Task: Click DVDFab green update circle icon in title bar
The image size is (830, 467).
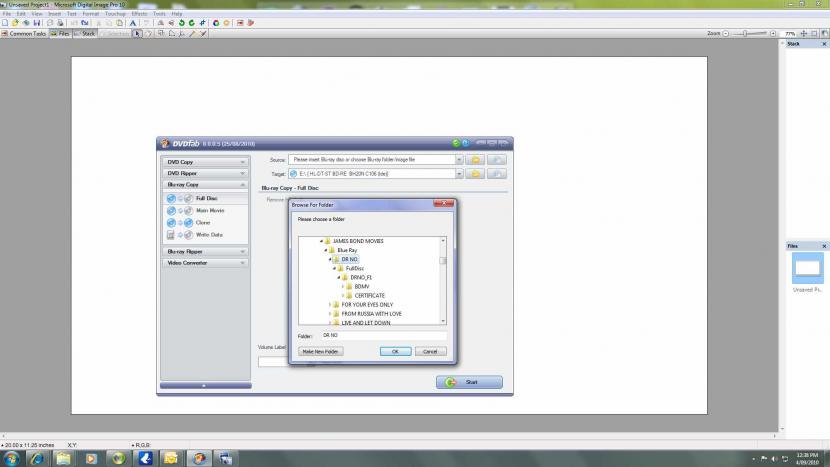Action: coord(456,143)
